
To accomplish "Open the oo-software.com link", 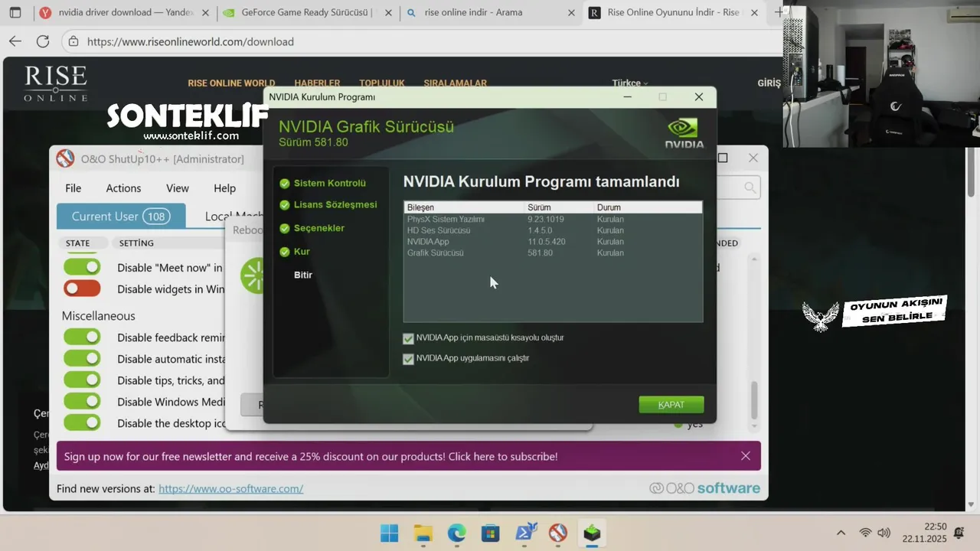I will (x=230, y=488).
